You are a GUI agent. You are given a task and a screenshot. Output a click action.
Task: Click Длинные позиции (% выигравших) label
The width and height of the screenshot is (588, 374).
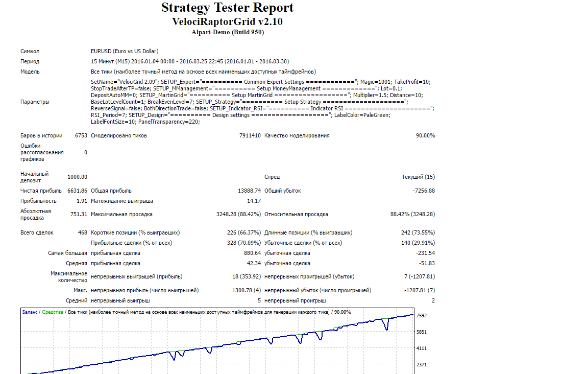(x=308, y=233)
